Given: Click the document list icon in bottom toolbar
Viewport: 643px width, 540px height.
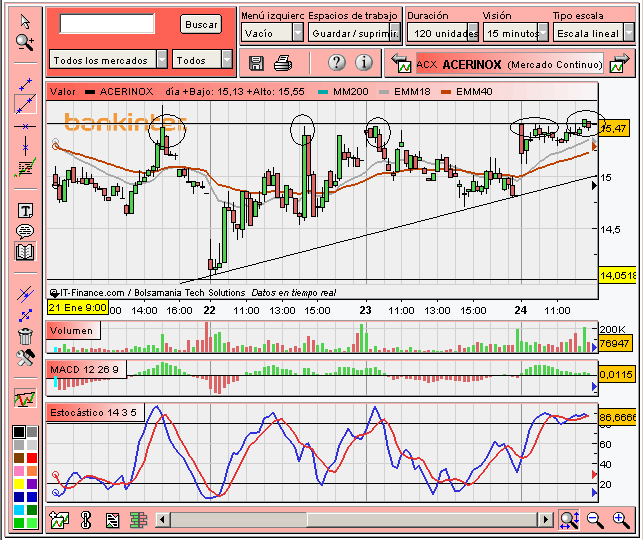Looking at the screenshot, I should 112,520.
